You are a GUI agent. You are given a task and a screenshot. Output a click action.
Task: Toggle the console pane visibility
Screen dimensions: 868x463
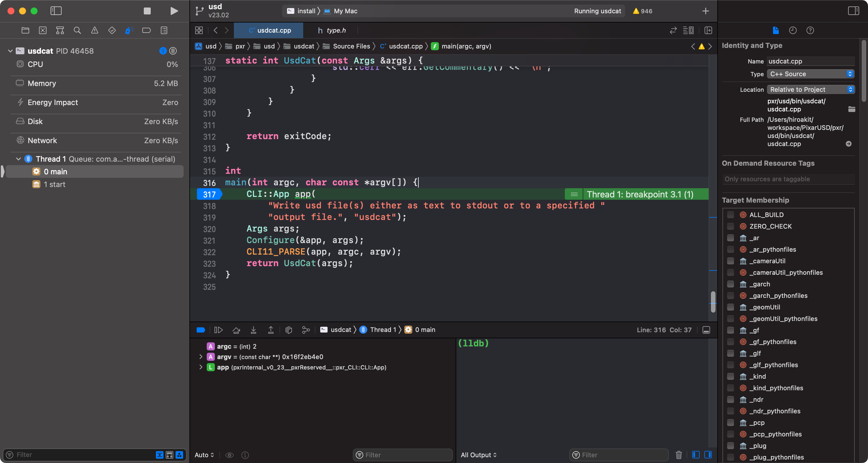[708, 455]
